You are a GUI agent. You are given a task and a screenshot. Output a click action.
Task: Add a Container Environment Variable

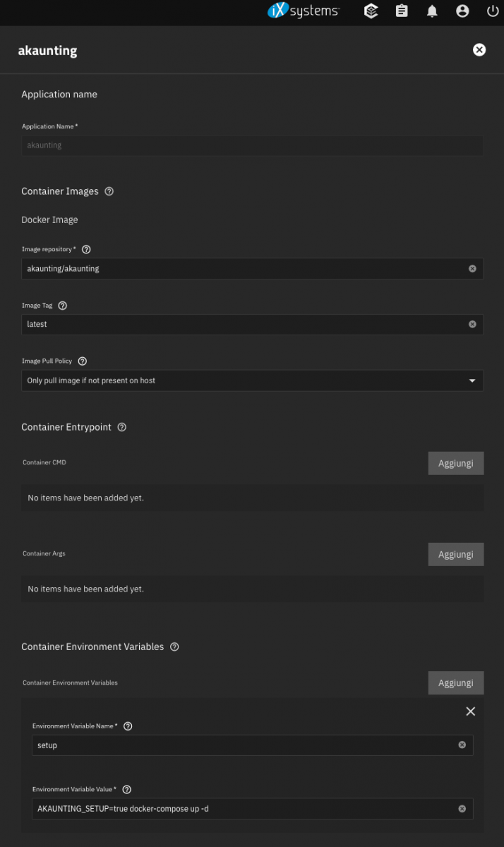click(455, 683)
